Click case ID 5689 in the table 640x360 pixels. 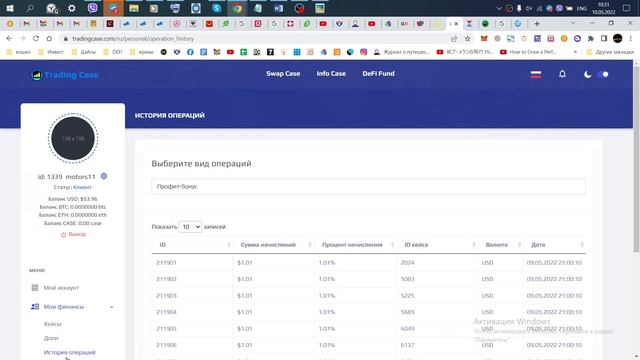coord(407,312)
